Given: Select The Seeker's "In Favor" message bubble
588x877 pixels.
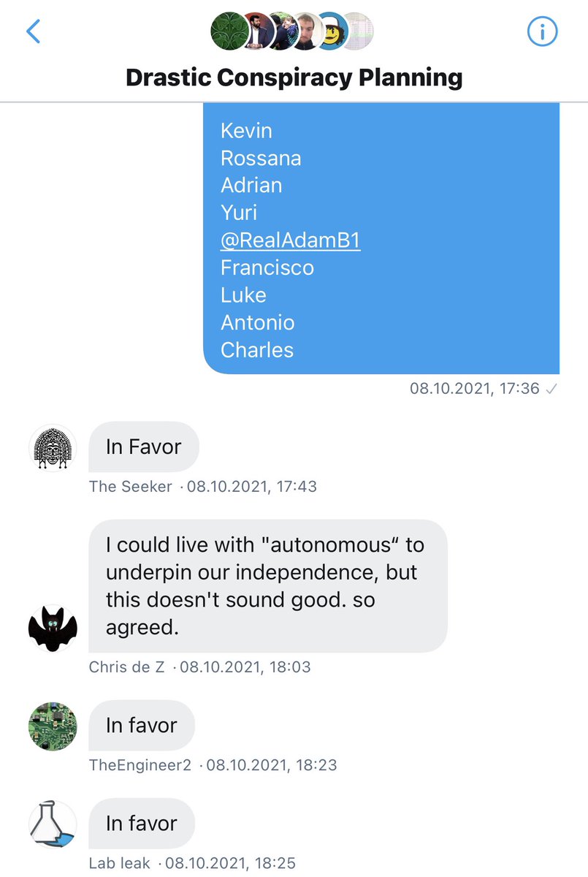Looking at the screenshot, I should pos(143,447).
